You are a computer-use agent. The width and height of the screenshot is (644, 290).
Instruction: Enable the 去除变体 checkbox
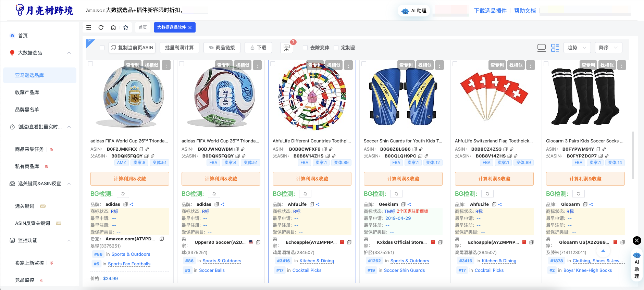(305, 48)
